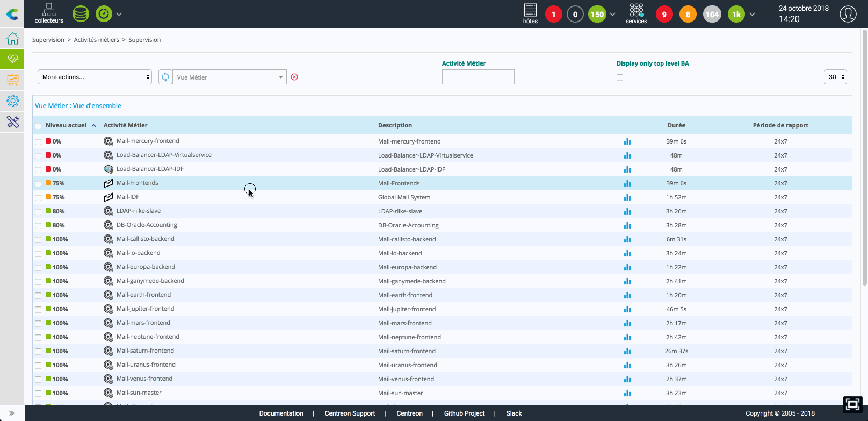Open the services icon
This screenshot has height=421, width=868.
coord(636,13)
